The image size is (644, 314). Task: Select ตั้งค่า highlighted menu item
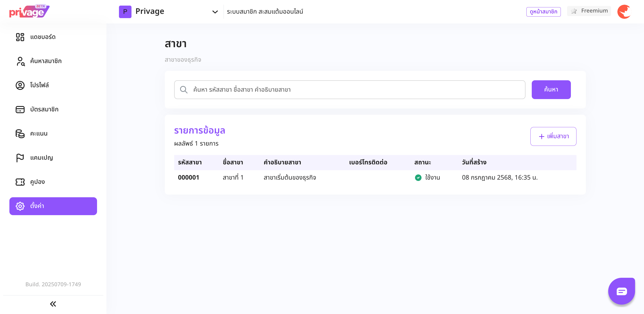53,206
